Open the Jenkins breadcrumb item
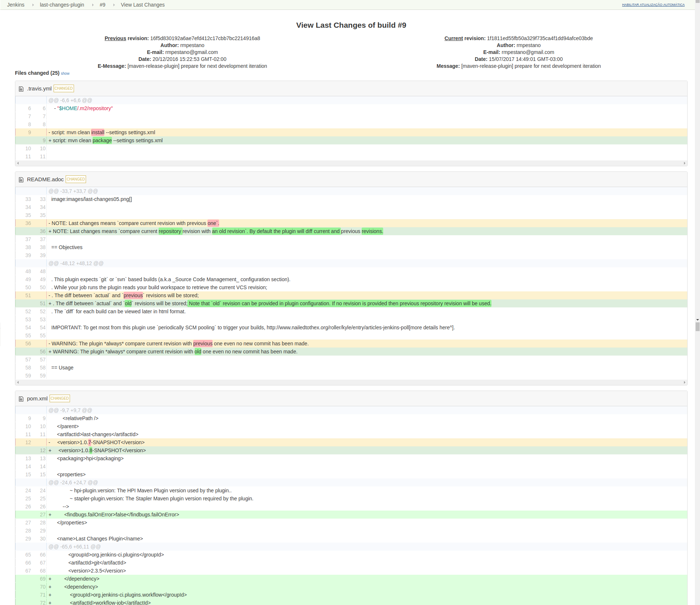 tap(16, 5)
